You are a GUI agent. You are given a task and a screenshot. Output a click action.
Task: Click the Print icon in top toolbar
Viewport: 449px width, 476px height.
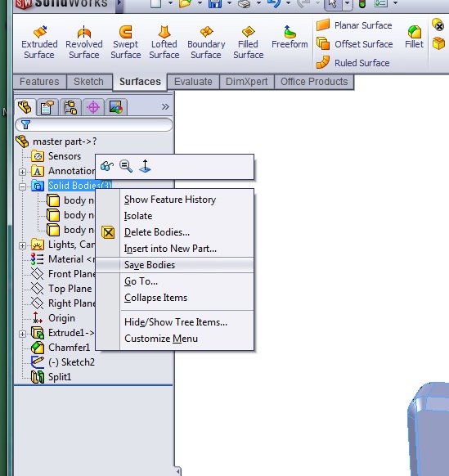(x=244, y=3)
